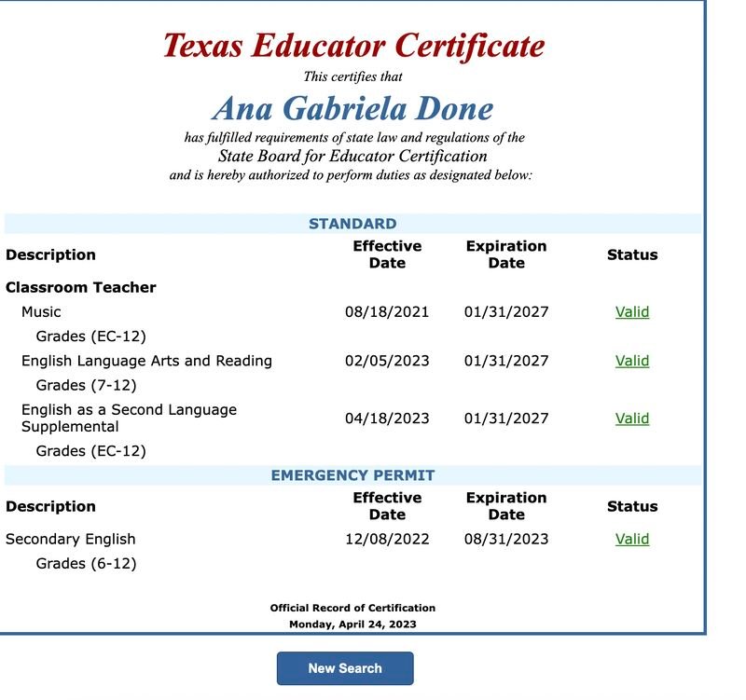This screenshot has width=746, height=700.
Task: Select the effective date 02/05/2023
Action: click(387, 361)
